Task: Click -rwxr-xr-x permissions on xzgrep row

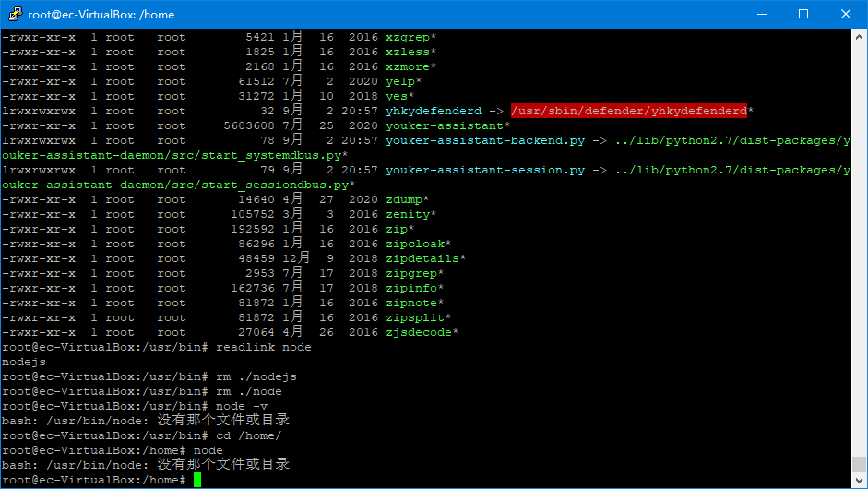Action: [39, 37]
